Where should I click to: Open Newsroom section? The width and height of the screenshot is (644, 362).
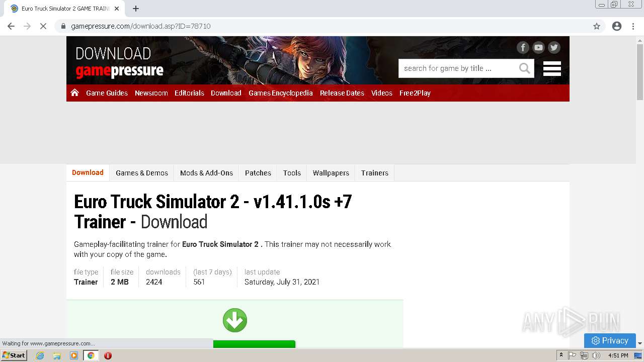click(151, 93)
